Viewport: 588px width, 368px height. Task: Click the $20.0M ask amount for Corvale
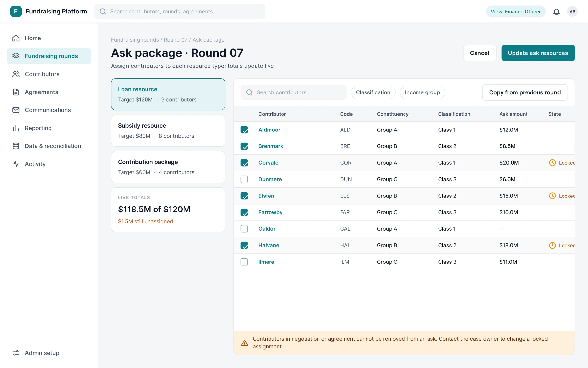tap(509, 163)
